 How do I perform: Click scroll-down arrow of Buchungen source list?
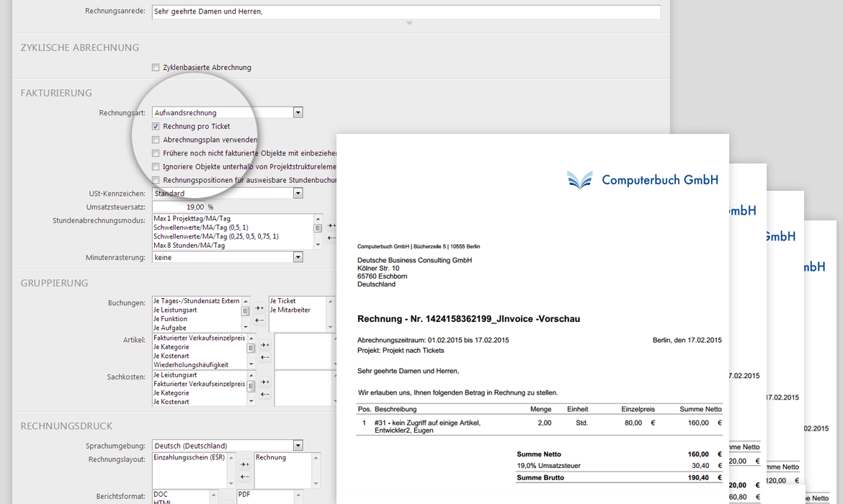pyautogui.click(x=246, y=327)
